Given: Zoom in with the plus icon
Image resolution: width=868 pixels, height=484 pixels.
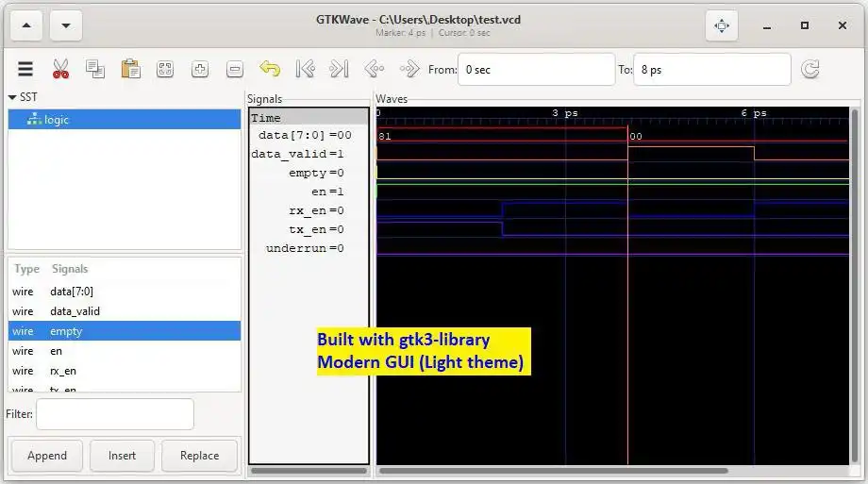Looking at the screenshot, I should click(x=200, y=69).
